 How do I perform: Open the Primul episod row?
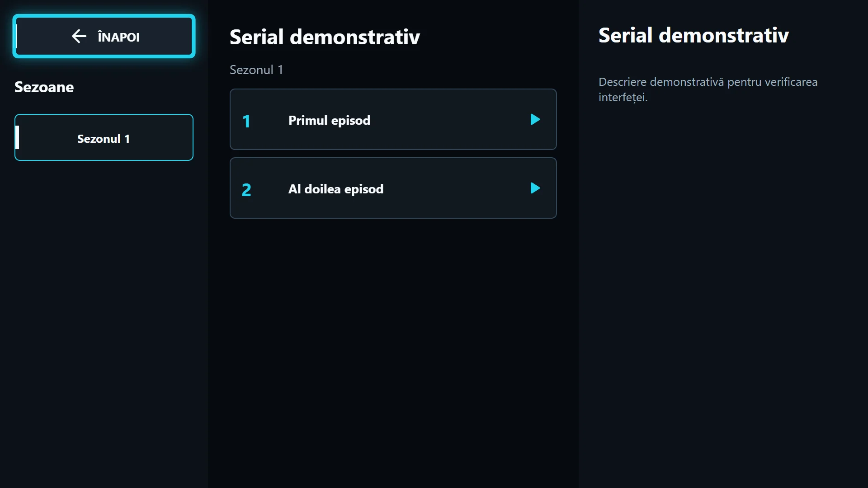coord(393,119)
